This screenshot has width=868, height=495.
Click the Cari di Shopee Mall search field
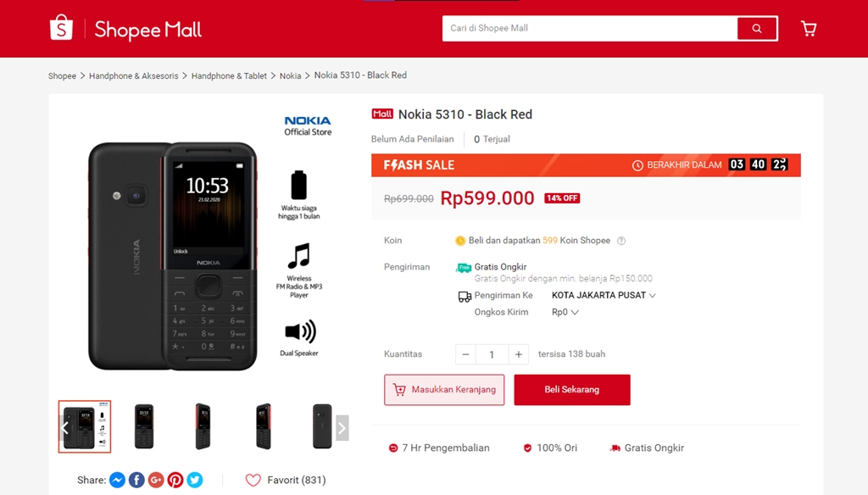(x=589, y=29)
